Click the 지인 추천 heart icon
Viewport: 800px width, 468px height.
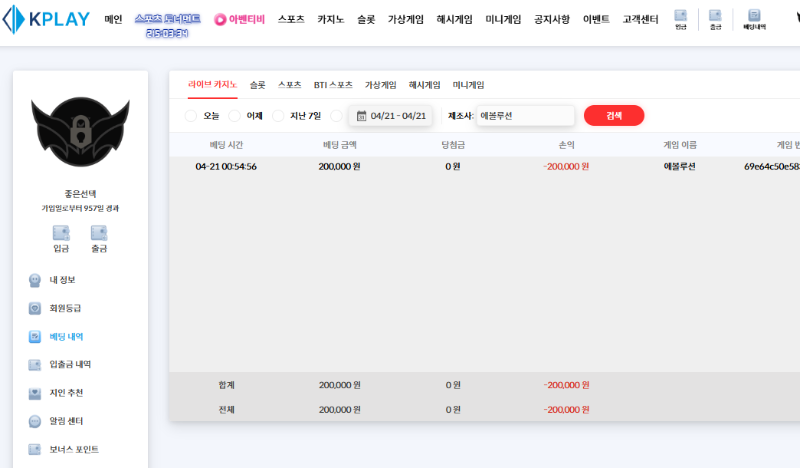35,393
